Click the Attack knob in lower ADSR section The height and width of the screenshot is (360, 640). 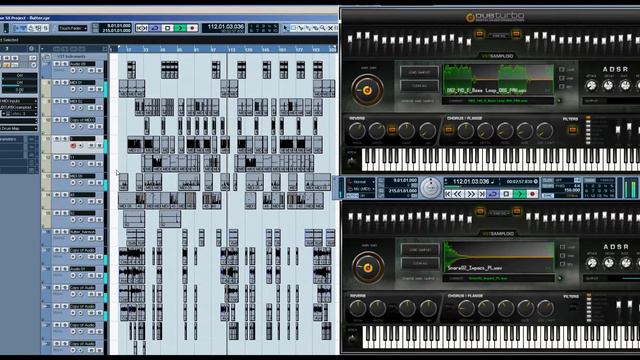(x=592, y=263)
